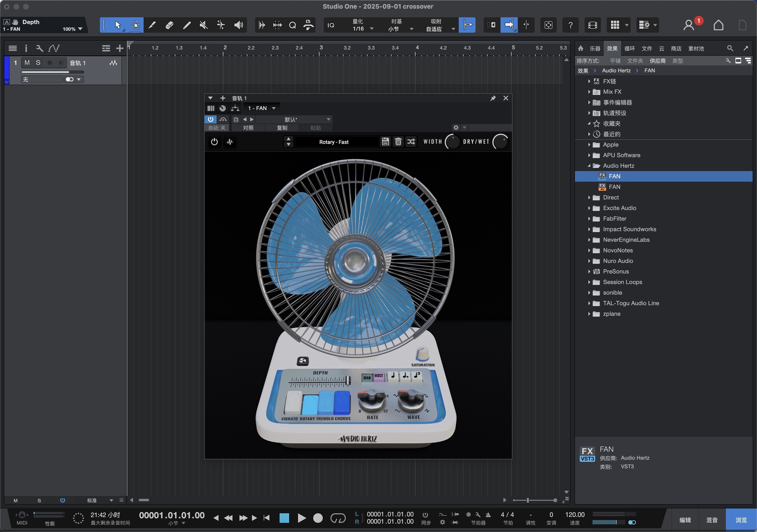Toggle blue activate button in plugin header
Viewport: 757px width, 532px height.
(x=211, y=119)
